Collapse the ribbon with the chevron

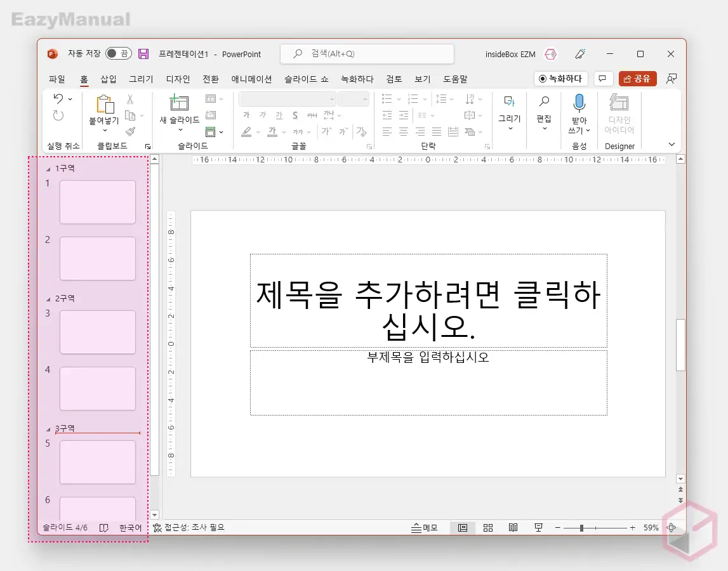pyautogui.click(x=672, y=145)
